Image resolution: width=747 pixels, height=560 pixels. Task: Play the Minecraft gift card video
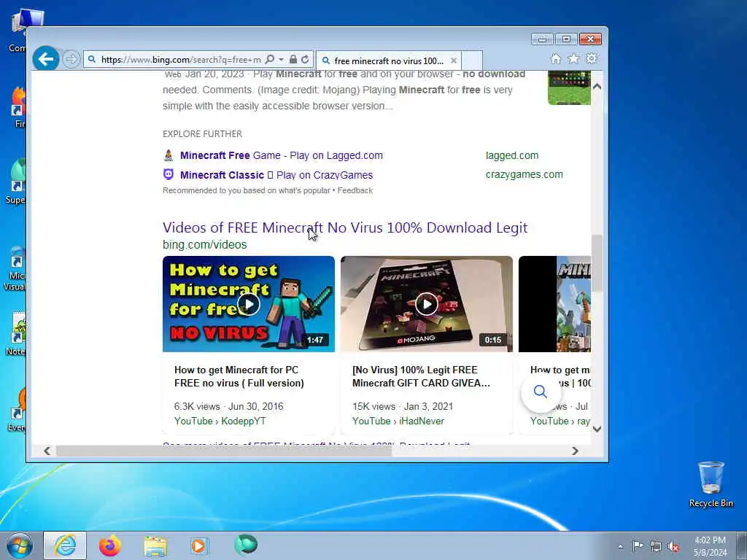point(426,304)
